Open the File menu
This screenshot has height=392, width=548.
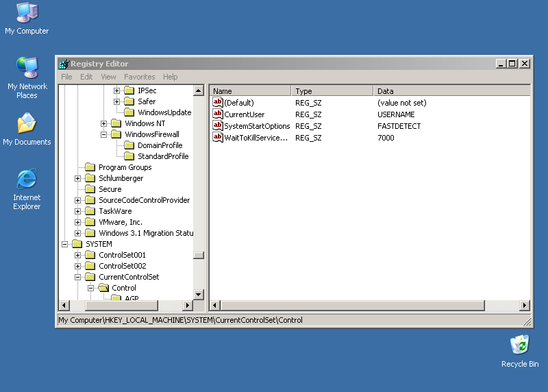point(66,77)
